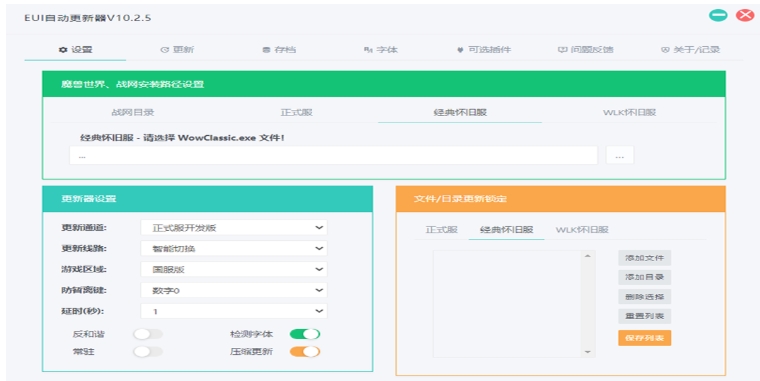This screenshot has height=381, width=760.
Task: Click the icon beside 关于/记录
Action: pyautogui.click(x=665, y=49)
